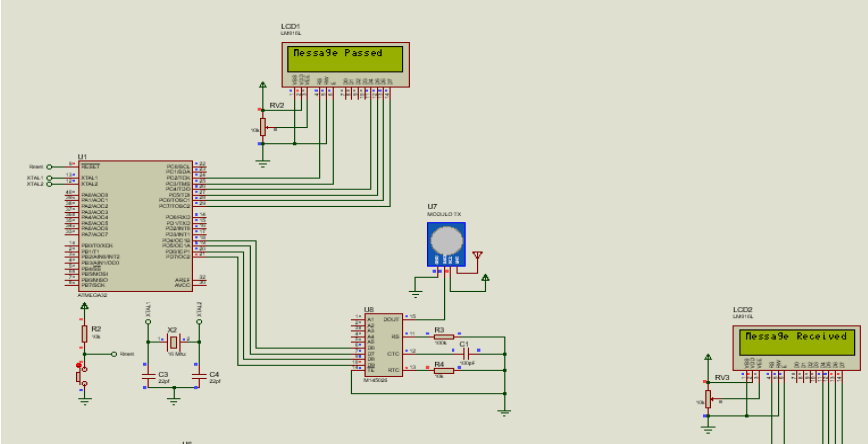868x444 pixels.
Task: Select capacitor C1
Action: [465, 353]
